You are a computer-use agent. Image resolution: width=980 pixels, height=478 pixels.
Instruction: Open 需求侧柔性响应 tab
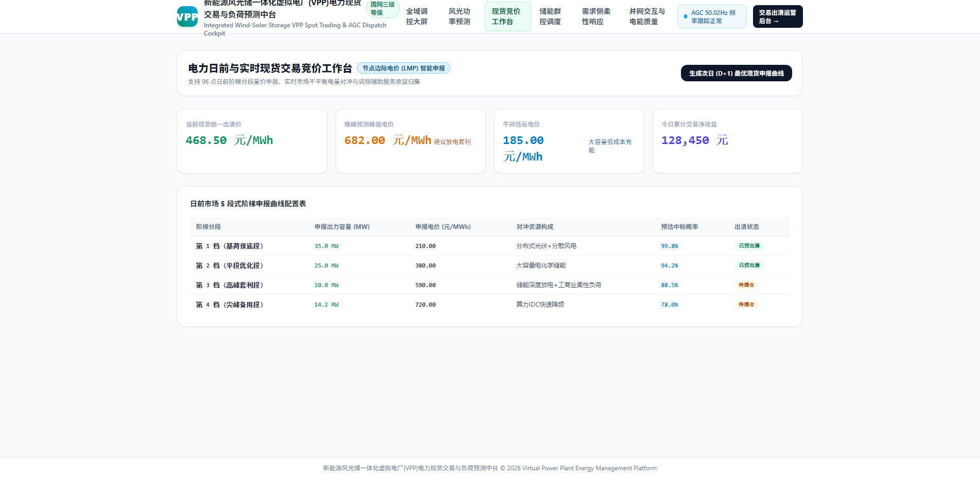[x=597, y=16]
